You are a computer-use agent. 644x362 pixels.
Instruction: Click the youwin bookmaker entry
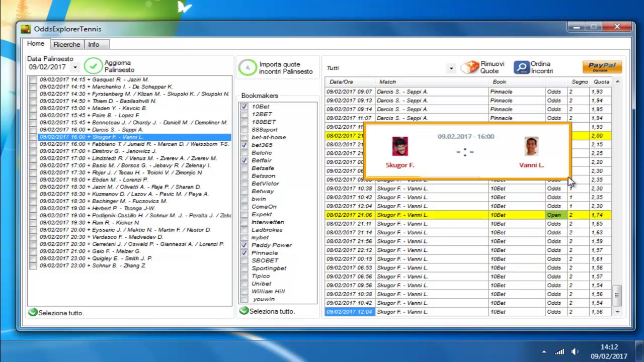[264, 299]
